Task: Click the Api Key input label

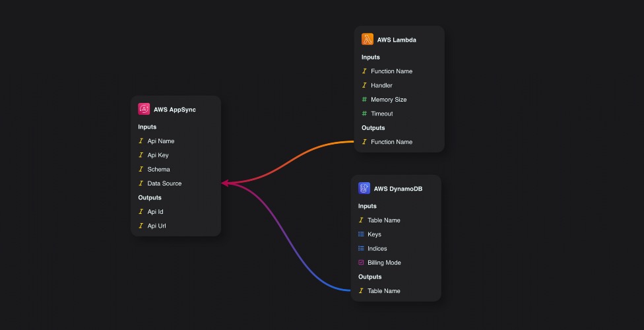Action: coord(158,155)
